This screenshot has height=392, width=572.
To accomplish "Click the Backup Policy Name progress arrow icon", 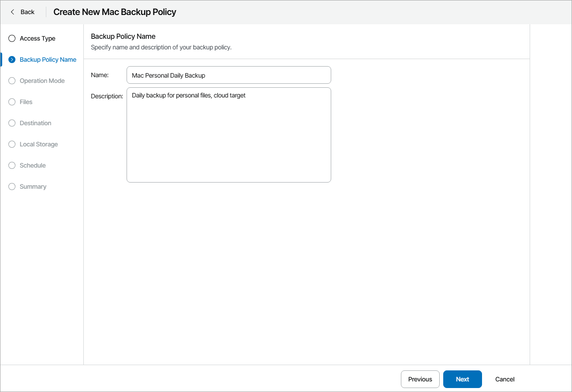I will coord(11,60).
